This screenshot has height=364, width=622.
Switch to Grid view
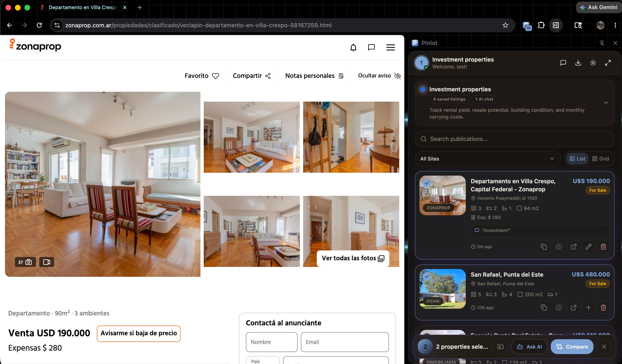coord(601,159)
